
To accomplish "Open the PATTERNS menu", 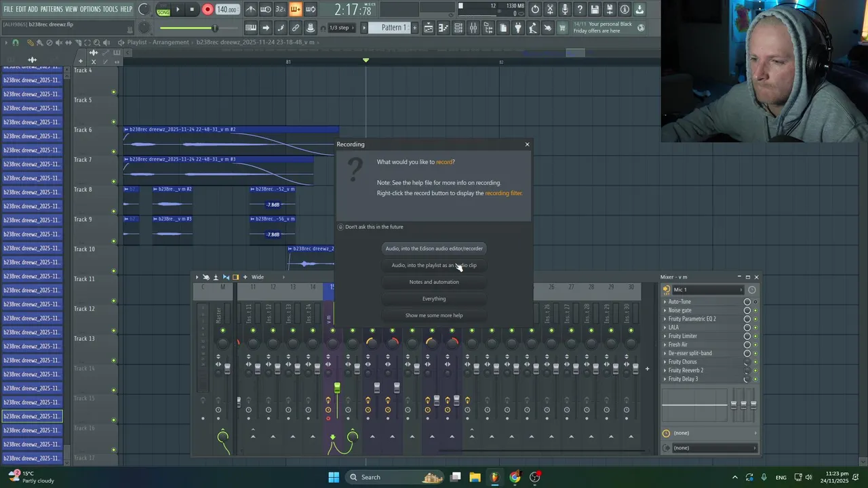I will (52, 9).
